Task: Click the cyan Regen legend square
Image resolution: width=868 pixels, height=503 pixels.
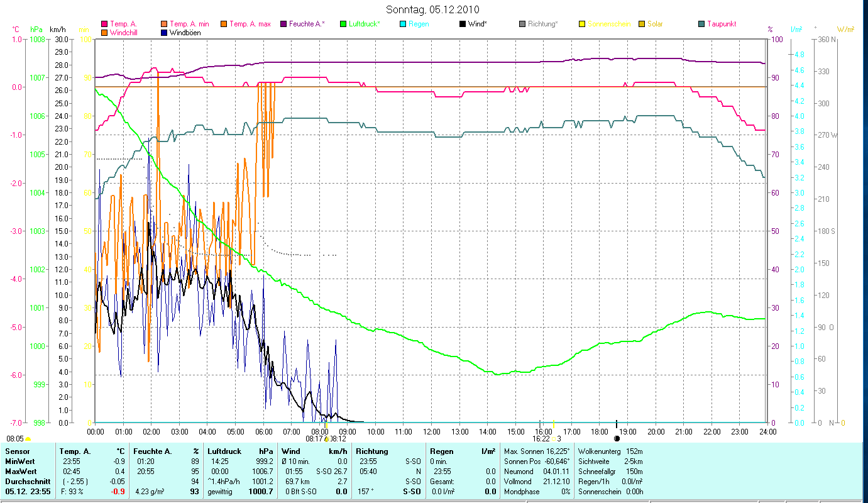Action: point(403,24)
